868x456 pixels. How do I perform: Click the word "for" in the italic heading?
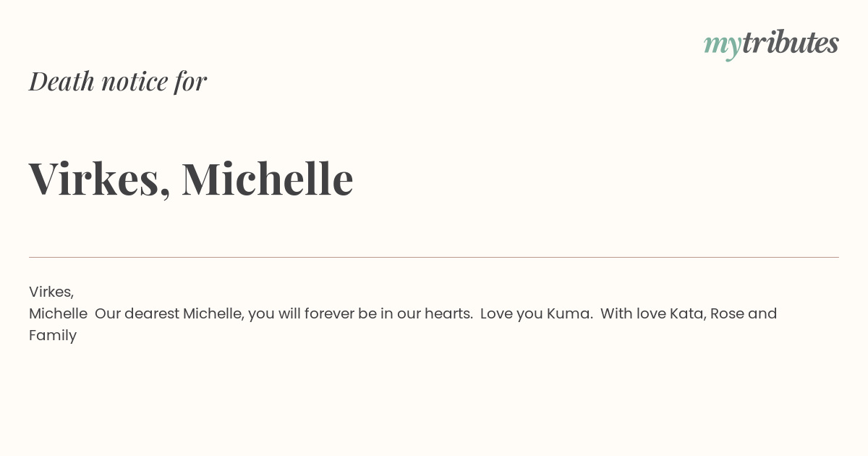click(191, 81)
